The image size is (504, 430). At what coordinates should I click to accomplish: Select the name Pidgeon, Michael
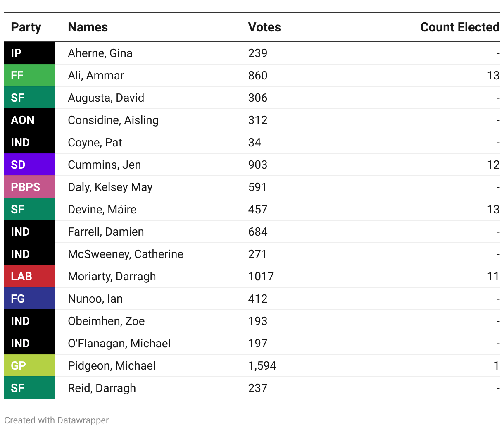click(112, 365)
